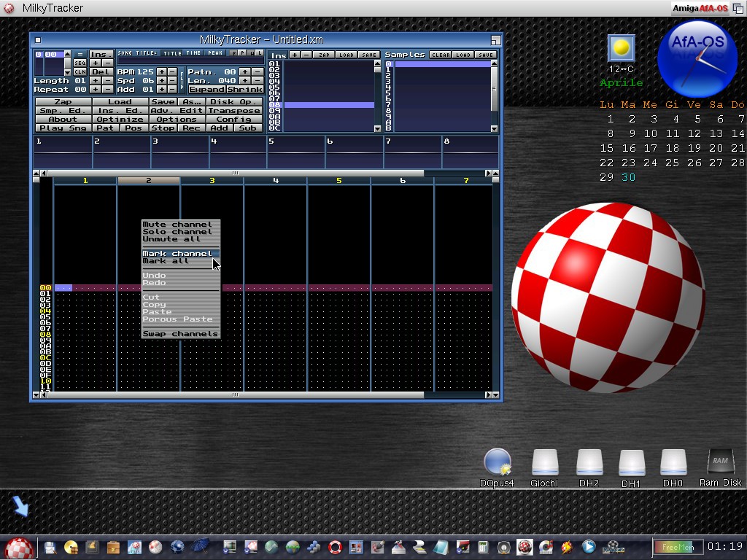Open the DOpus4 desktop icon
The width and height of the screenshot is (747, 560).
498,464
